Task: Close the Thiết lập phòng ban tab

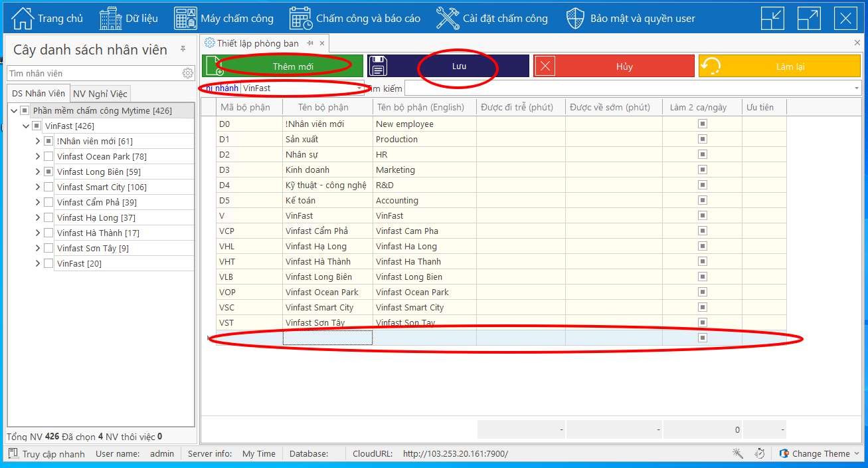Action: click(322, 43)
